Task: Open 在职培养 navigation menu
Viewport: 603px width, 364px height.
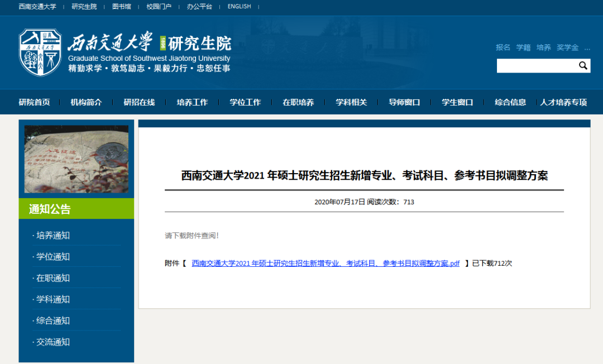Action: (x=298, y=102)
